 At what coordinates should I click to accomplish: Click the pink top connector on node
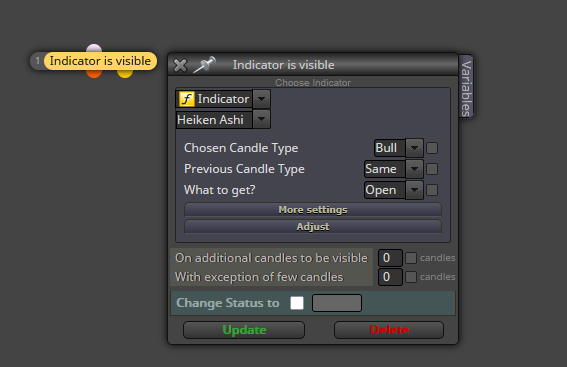pyautogui.click(x=94, y=48)
